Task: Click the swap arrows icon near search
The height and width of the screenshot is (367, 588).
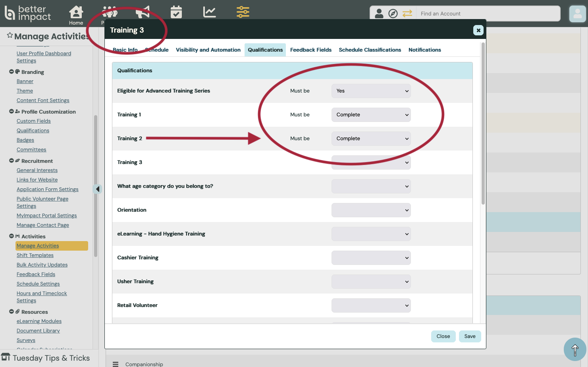Action: click(x=407, y=14)
